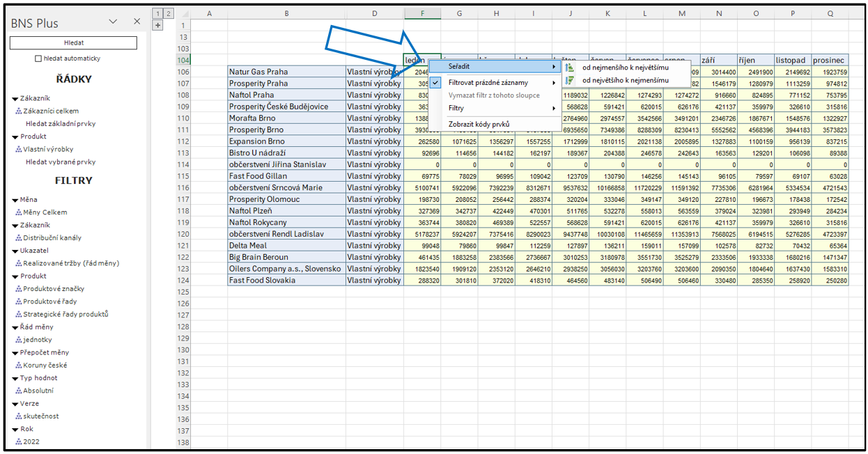868x454 pixels.
Task: Click the hierarchy icon beside skutečnost
Action: click(18, 416)
